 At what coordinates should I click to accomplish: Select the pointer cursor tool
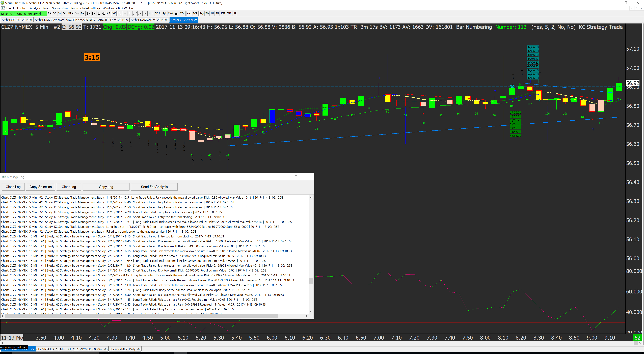[x=120, y=14]
